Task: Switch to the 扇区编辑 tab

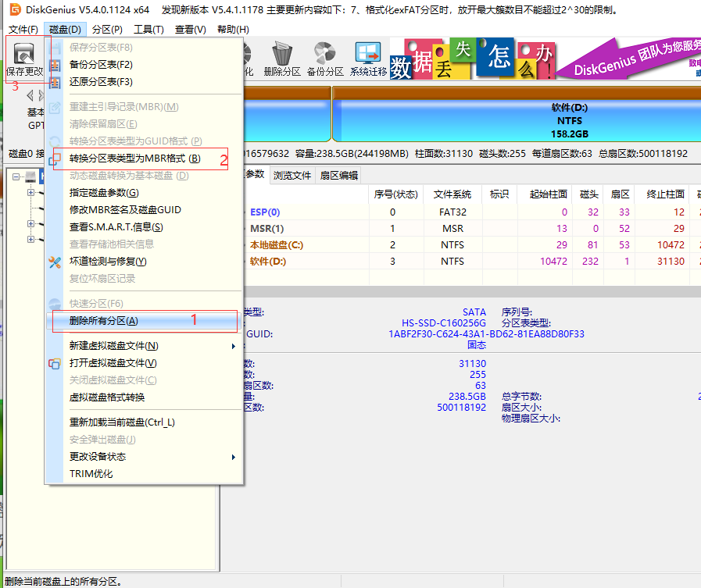Action: tap(338, 176)
